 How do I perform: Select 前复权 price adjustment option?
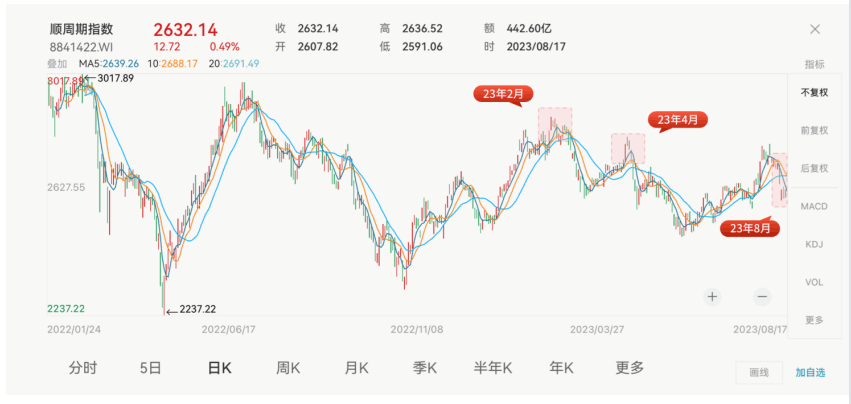[x=813, y=130]
